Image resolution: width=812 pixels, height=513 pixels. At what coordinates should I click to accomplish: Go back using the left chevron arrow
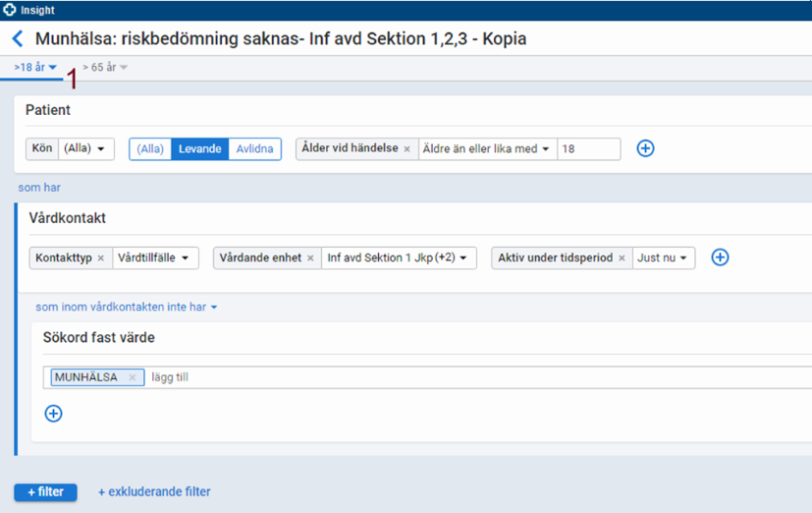[18, 38]
